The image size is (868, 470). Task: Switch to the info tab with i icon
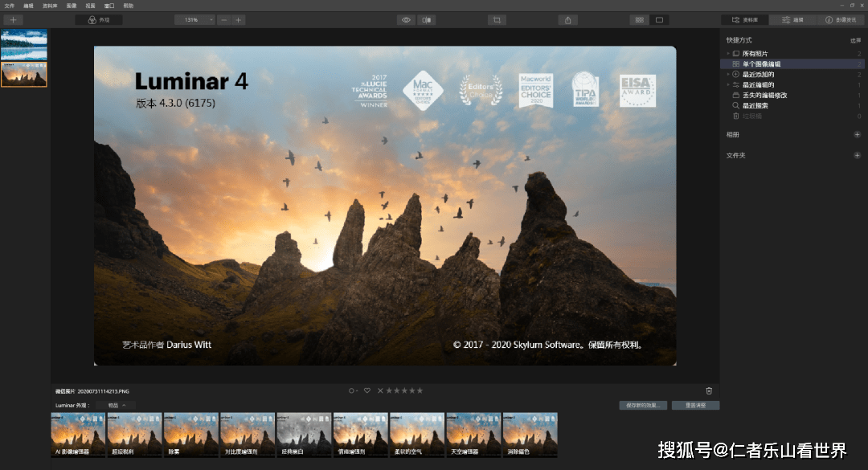[x=841, y=20]
